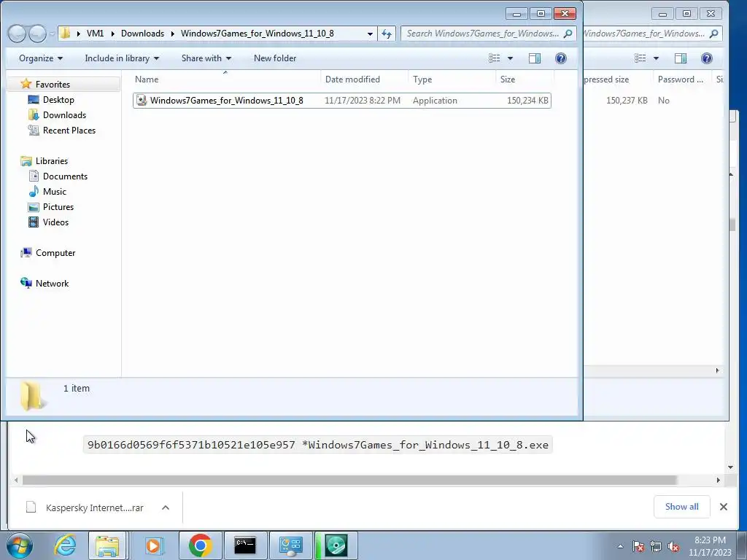Click Show all downloads button
The height and width of the screenshot is (560, 747).
[x=682, y=507]
